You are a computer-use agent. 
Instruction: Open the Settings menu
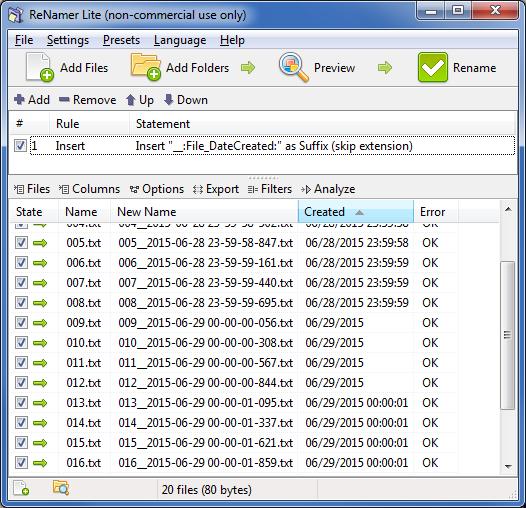(x=68, y=40)
